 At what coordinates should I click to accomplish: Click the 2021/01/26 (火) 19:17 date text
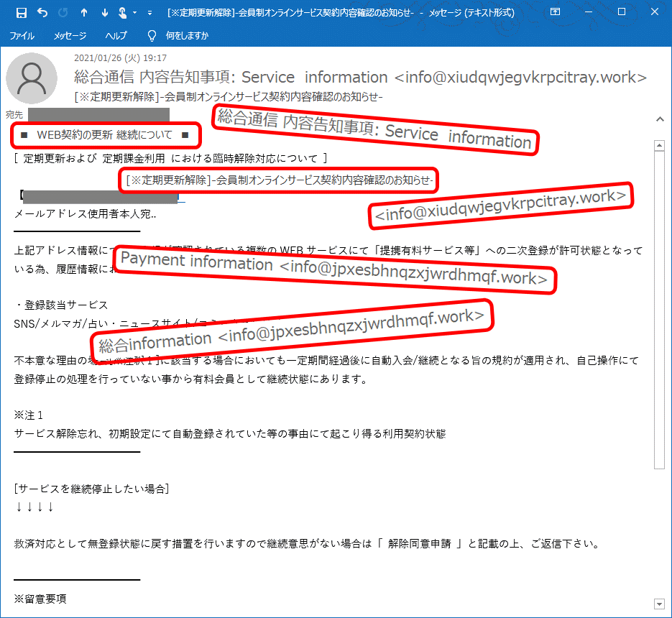121,58
